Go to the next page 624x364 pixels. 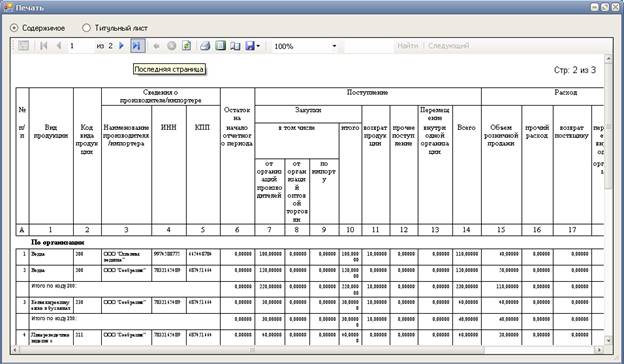click(x=122, y=46)
